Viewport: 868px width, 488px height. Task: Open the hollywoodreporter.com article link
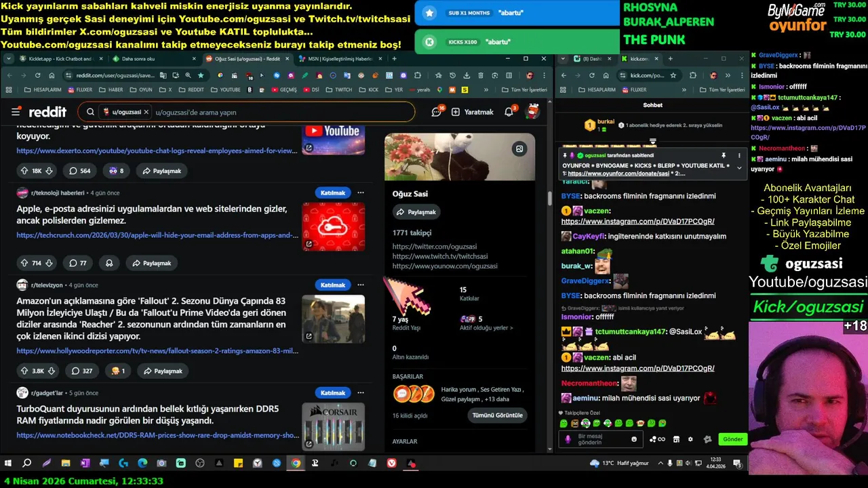coord(157,351)
